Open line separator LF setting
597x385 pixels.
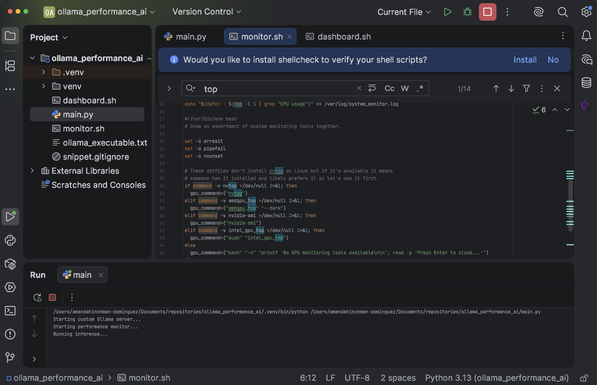coord(330,378)
